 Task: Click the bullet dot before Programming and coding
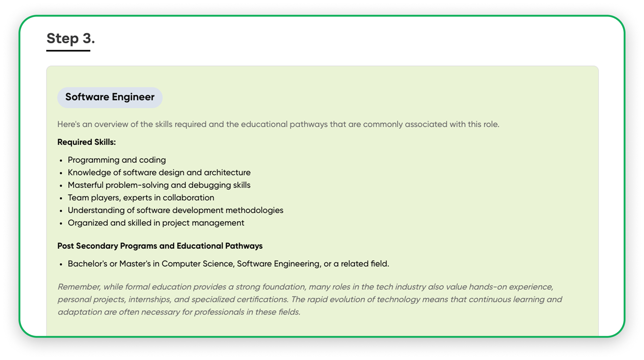pos(61,161)
